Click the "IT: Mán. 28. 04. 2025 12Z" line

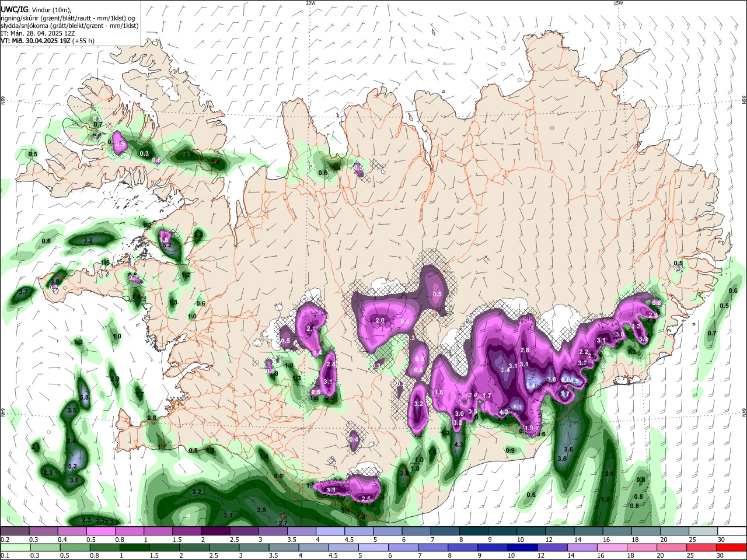pos(39,33)
